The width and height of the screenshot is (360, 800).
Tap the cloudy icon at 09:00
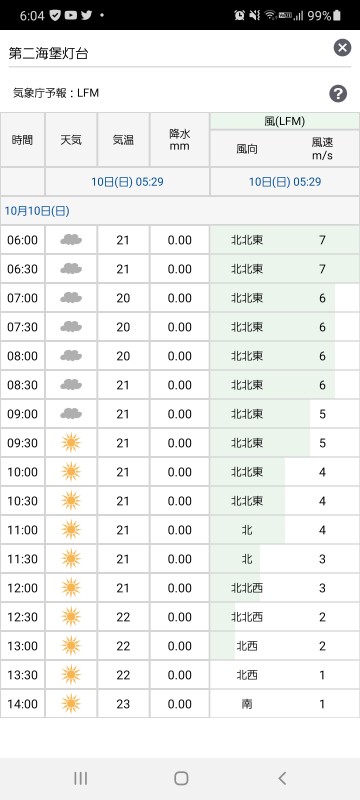(x=71, y=414)
